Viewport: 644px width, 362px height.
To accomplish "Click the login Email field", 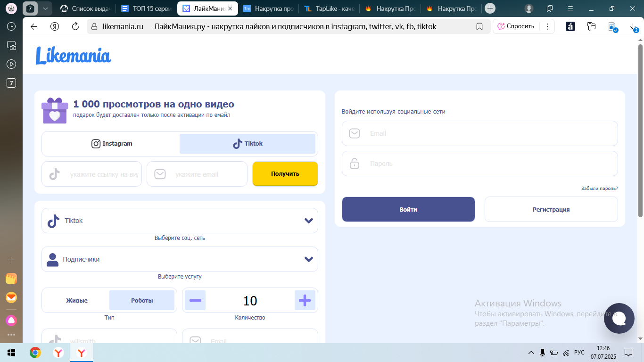I will coord(480,133).
